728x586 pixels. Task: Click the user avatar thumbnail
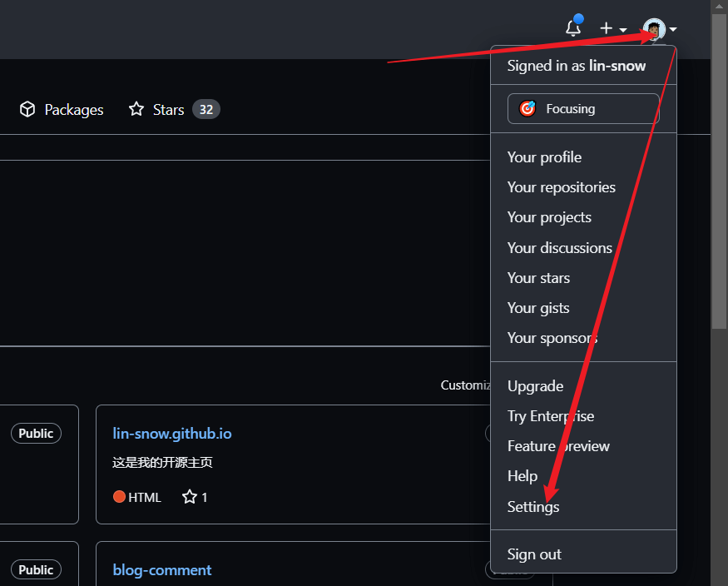click(654, 29)
